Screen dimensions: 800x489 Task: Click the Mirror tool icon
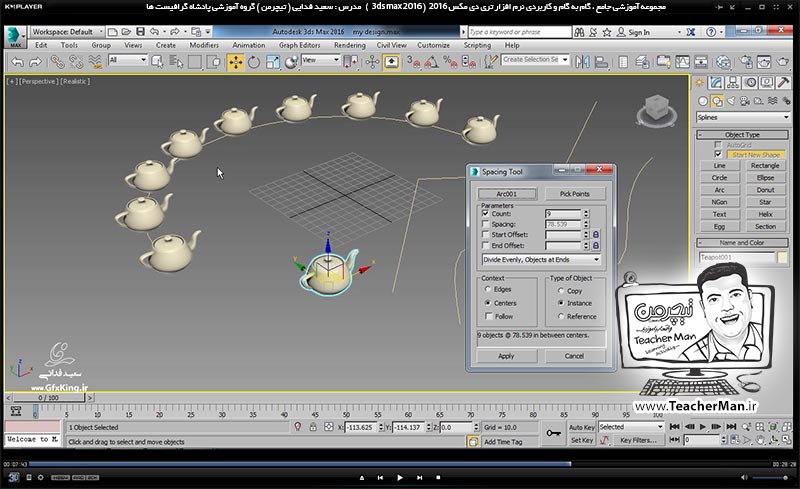click(x=582, y=62)
